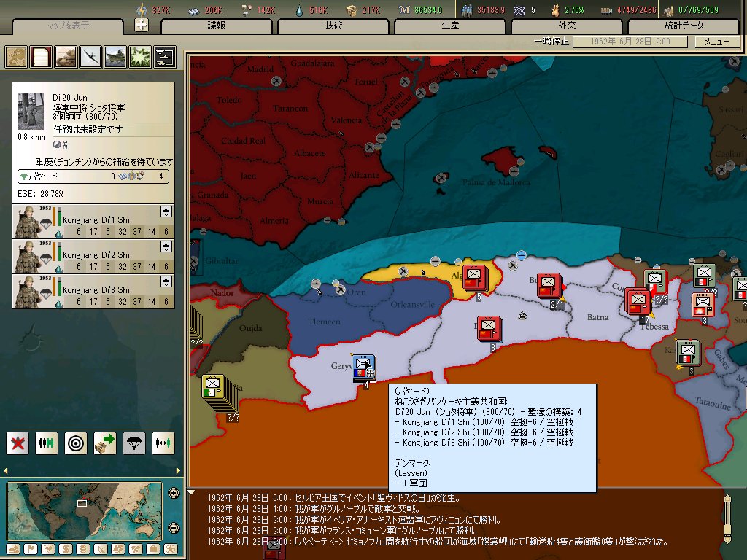This screenshot has width=747, height=560.
Task: Click the dissent flame icon in the top bar
Action: pos(555,9)
